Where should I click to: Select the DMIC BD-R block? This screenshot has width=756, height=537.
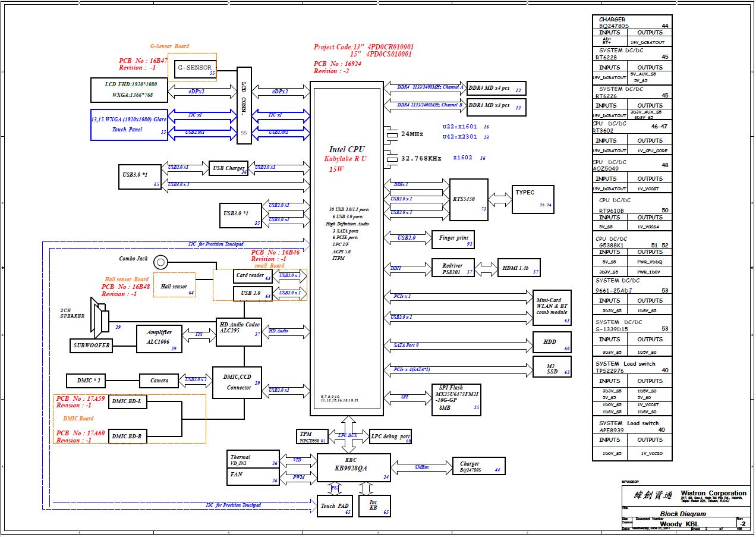point(128,437)
